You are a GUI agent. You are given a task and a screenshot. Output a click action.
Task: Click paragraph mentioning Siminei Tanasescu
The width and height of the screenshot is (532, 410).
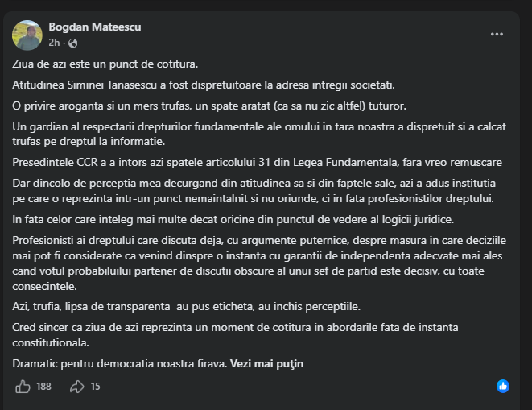click(x=204, y=85)
